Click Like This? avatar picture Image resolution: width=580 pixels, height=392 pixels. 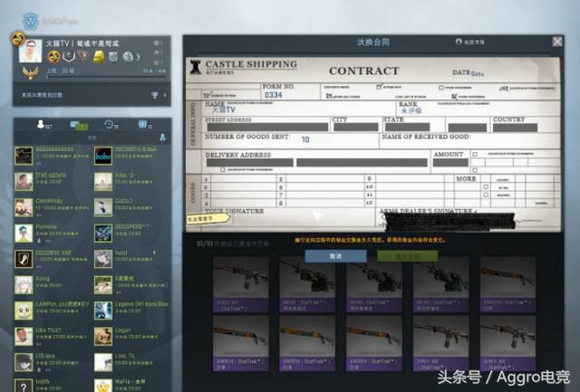[24, 336]
